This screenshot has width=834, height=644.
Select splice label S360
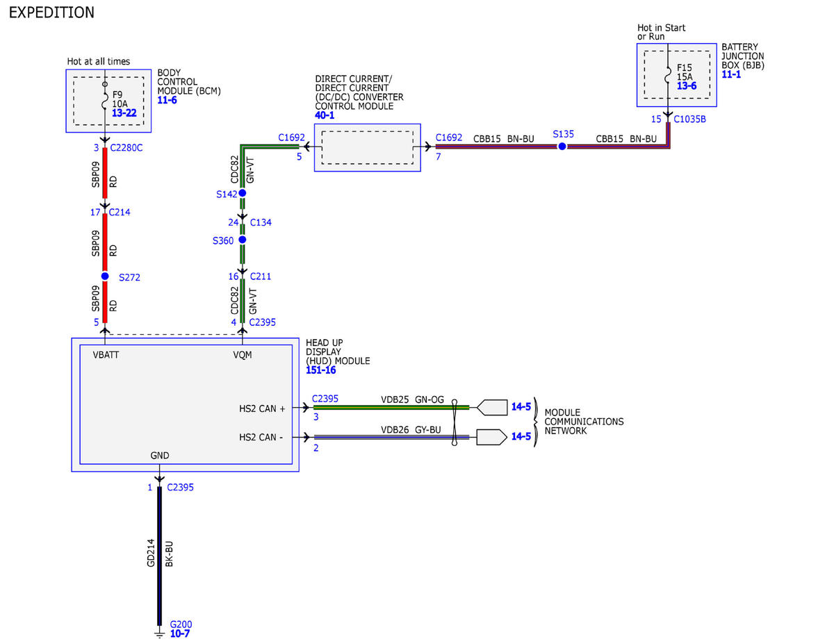point(224,240)
